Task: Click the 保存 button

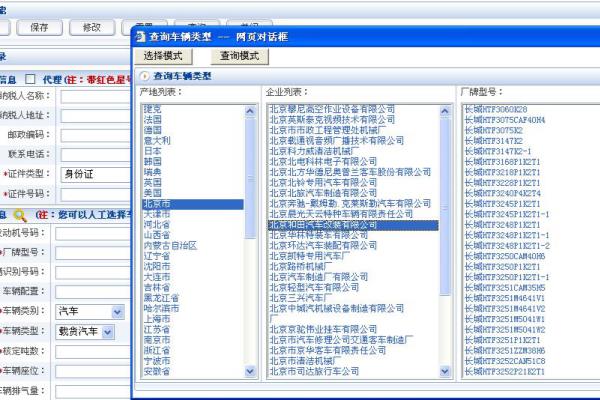Action: pyautogui.click(x=39, y=28)
